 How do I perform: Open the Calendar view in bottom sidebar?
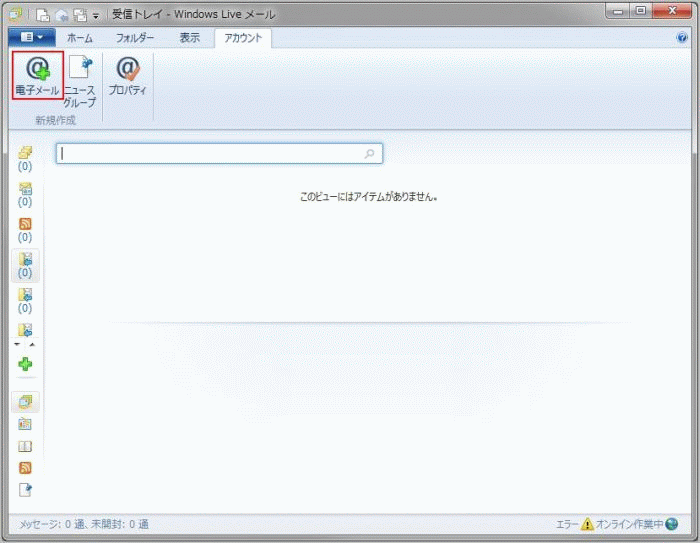[x=25, y=424]
